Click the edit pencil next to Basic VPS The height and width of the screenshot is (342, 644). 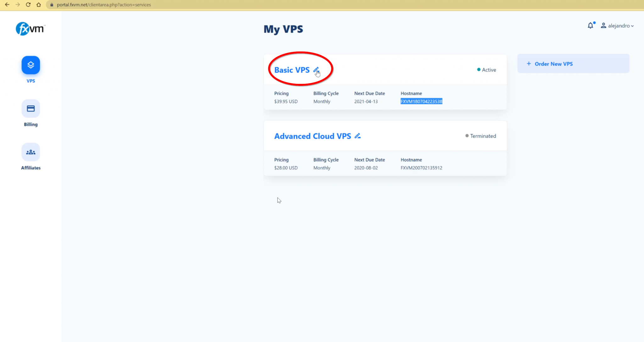pos(317,70)
